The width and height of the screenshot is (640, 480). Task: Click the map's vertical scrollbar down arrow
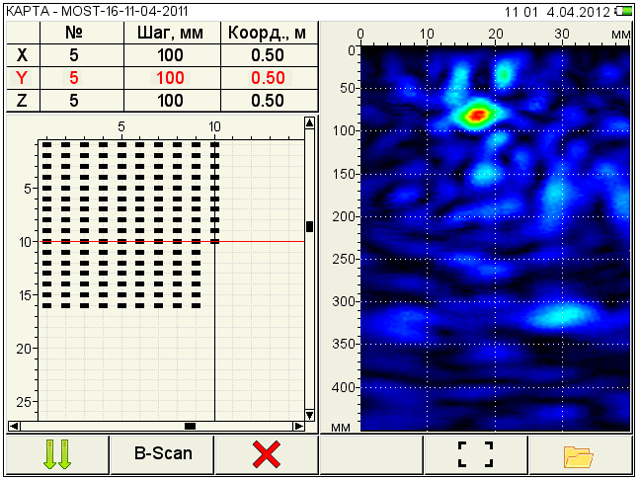pyautogui.click(x=309, y=414)
